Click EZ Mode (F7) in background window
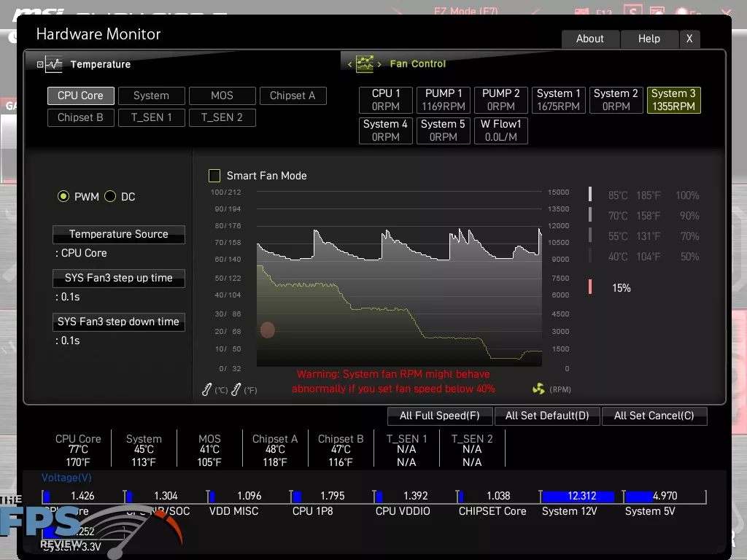Image resolution: width=747 pixels, height=560 pixels. tap(466, 10)
